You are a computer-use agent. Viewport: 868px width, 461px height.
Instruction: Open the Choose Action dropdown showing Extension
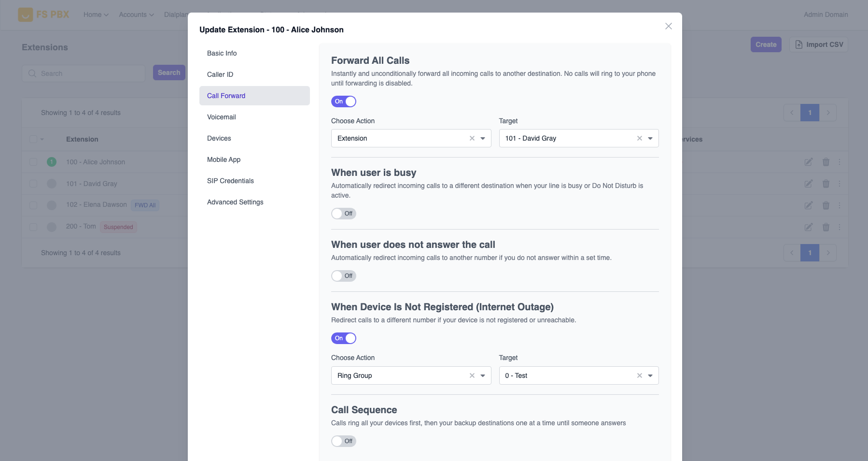pos(482,138)
